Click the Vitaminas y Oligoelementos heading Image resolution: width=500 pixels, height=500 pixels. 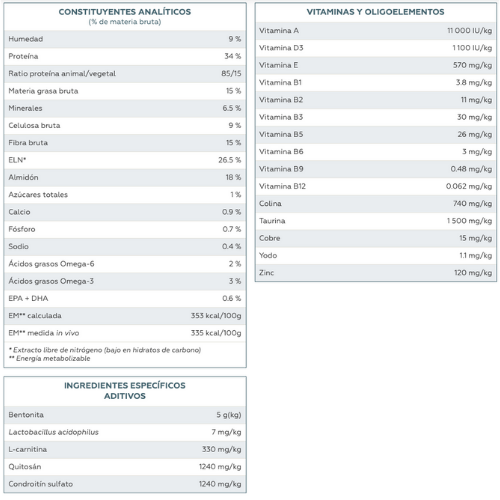[x=375, y=12]
